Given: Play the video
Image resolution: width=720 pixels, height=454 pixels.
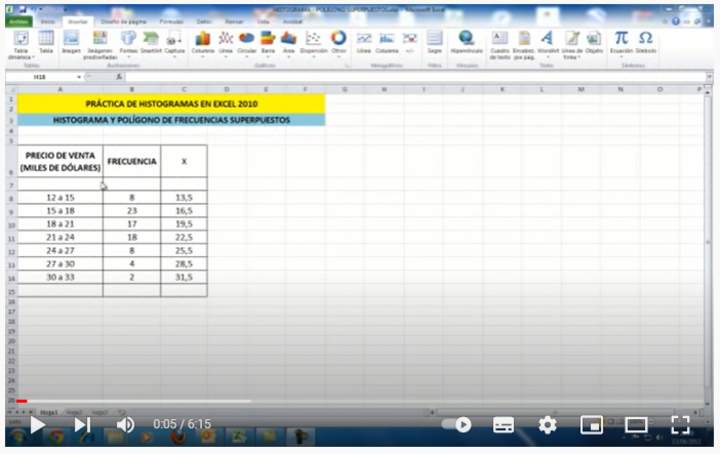Looking at the screenshot, I should [x=37, y=424].
